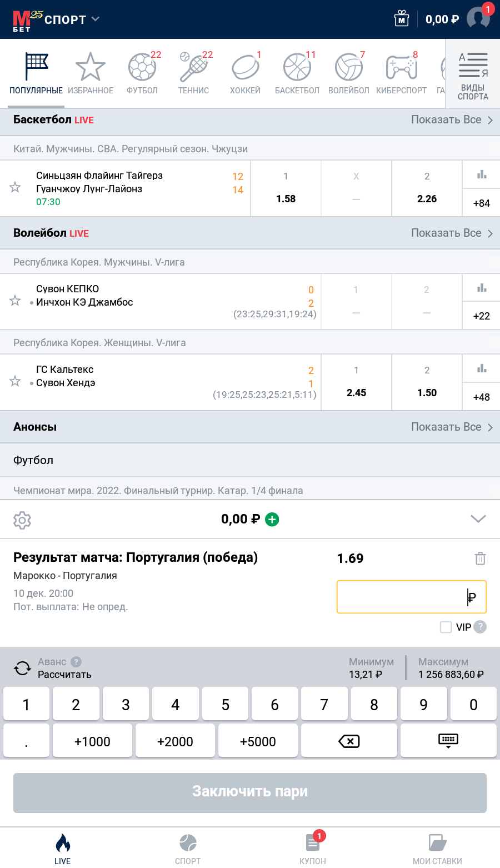Switch to the Избранное tab
Image resolution: width=500 pixels, height=868 pixels.
click(90, 67)
